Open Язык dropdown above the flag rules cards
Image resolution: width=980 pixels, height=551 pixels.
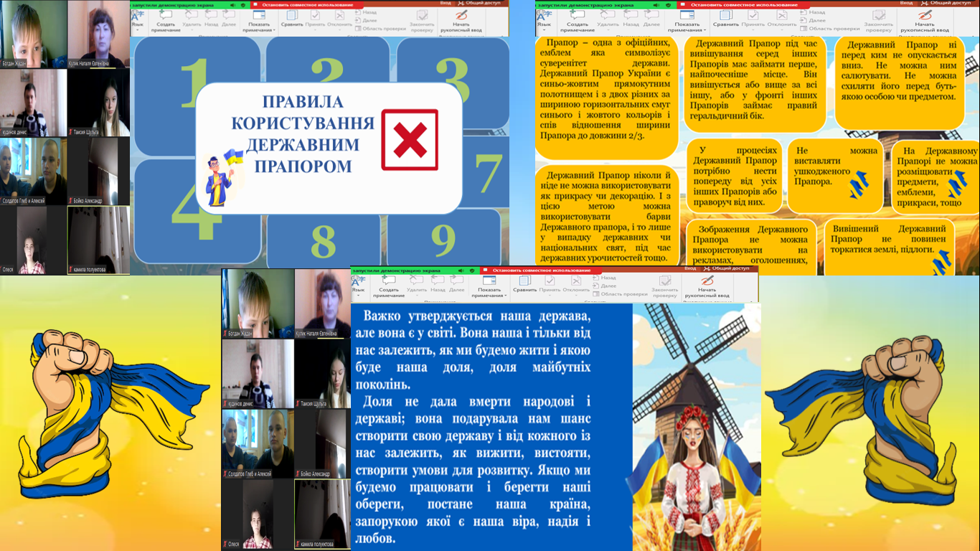click(545, 19)
